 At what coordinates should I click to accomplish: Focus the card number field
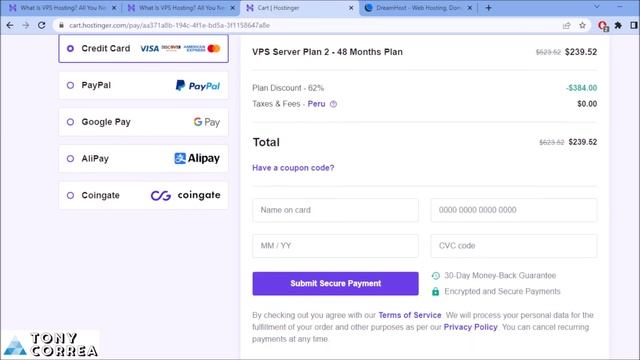514,210
